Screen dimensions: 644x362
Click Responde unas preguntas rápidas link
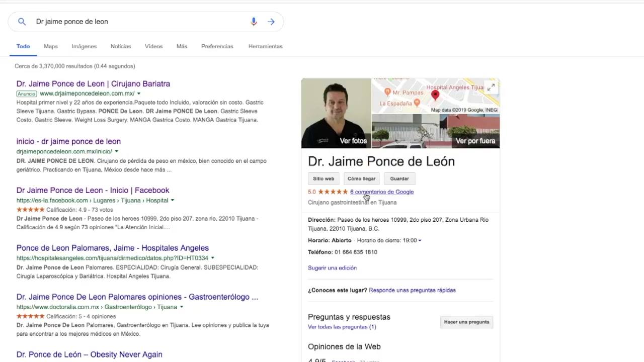pos(412,290)
